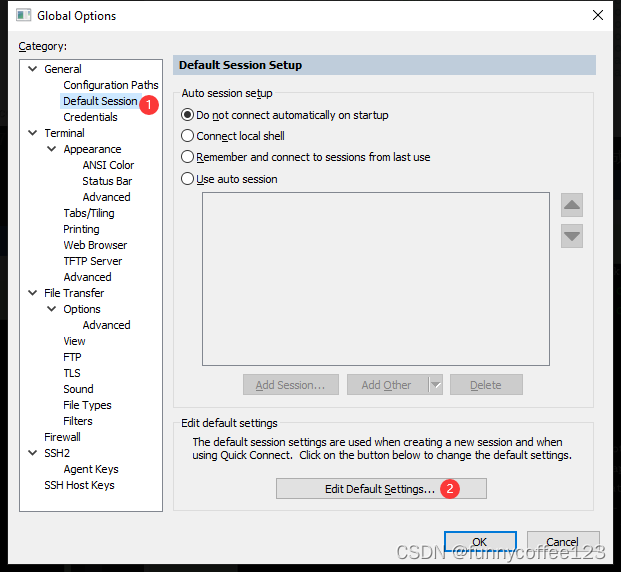Select TLS category
Viewport: 621px width, 572px height.
pyautogui.click(x=72, y=373)
